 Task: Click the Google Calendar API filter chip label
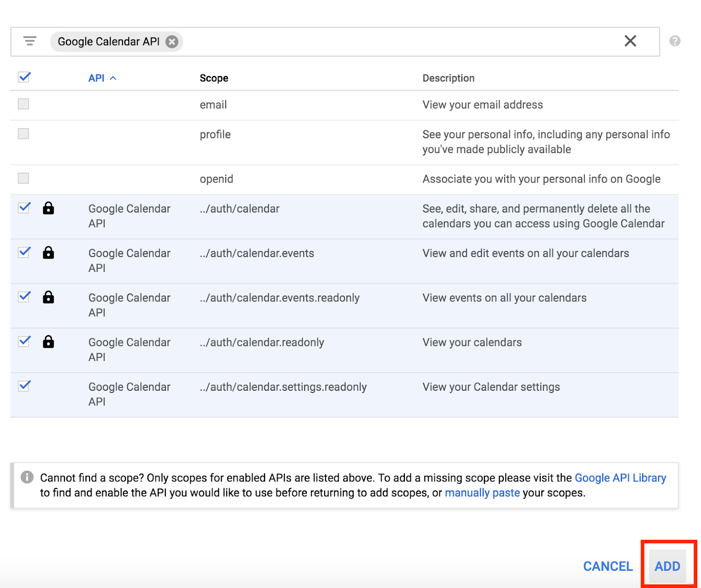coord(109,42)
